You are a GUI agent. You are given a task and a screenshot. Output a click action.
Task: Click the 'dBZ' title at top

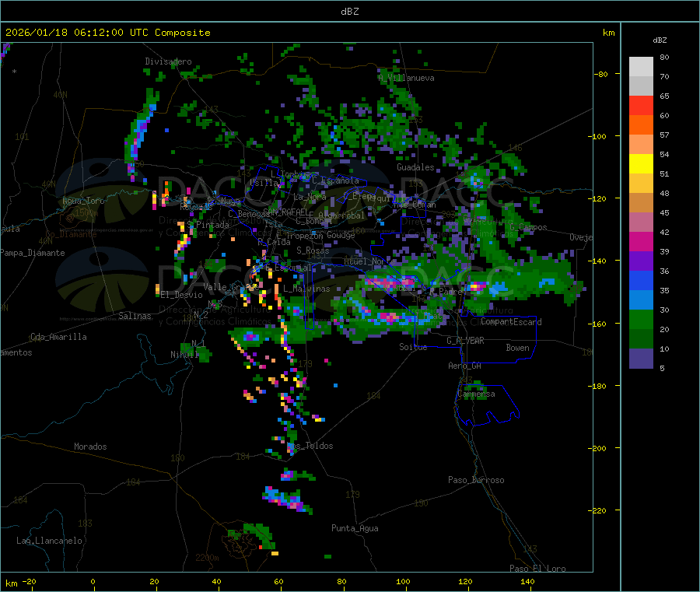pyautogui.click(x=349, y=12)
